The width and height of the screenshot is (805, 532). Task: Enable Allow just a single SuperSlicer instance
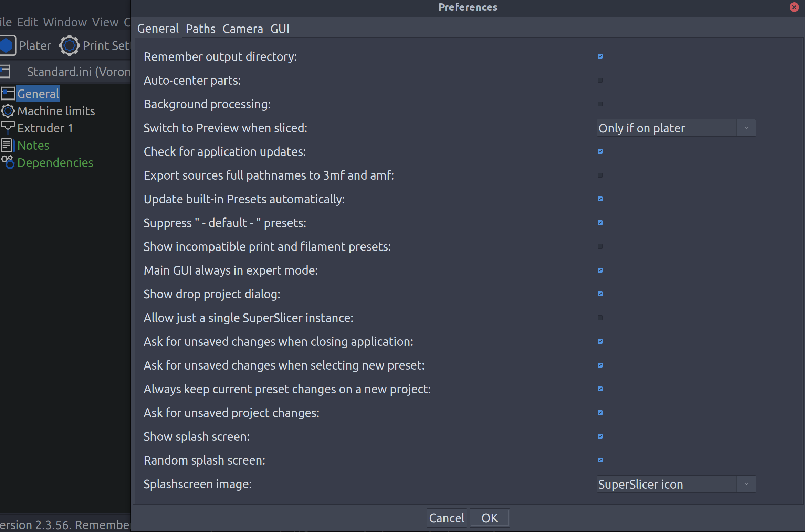600,318
